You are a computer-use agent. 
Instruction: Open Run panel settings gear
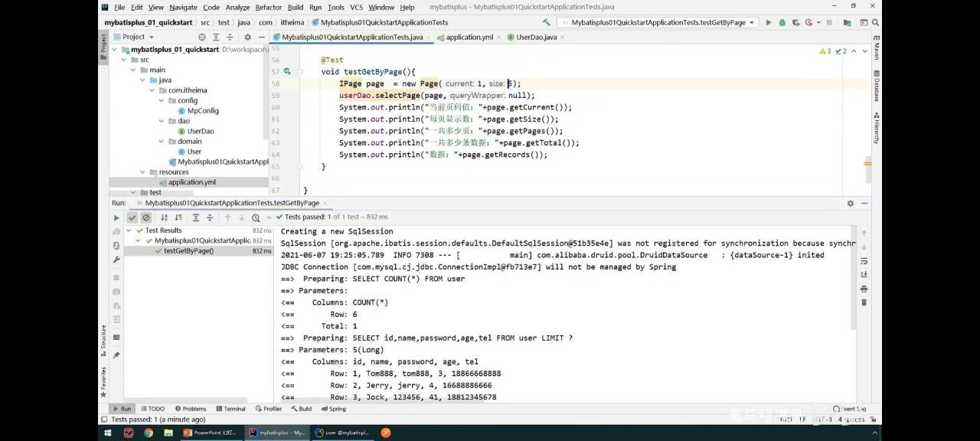pyautogui.click(x=850, y=203)
